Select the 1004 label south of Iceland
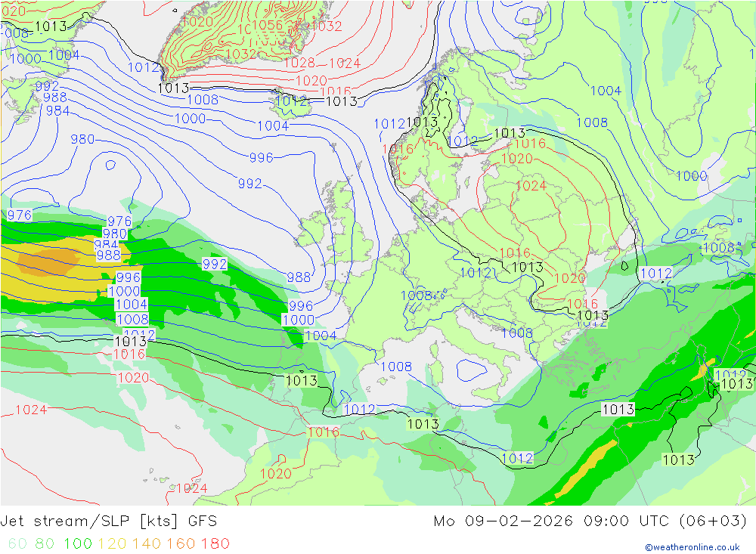The height and width of the screenshot is (554, 756). tap(273, 126)
